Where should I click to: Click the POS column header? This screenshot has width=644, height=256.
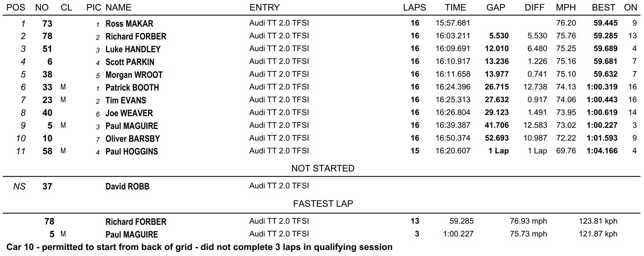click(16, 8)
